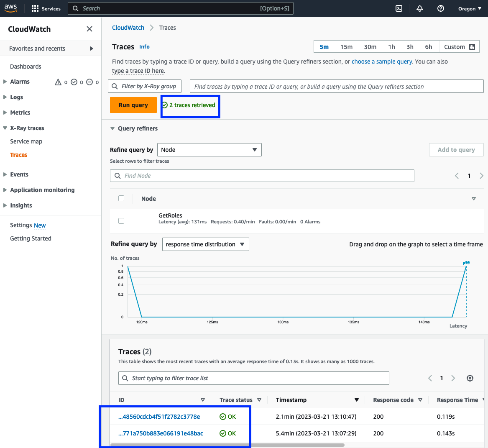Open Settings in the sidebar
The height and width of the screenshot is (448, 488).
point(21,225)
